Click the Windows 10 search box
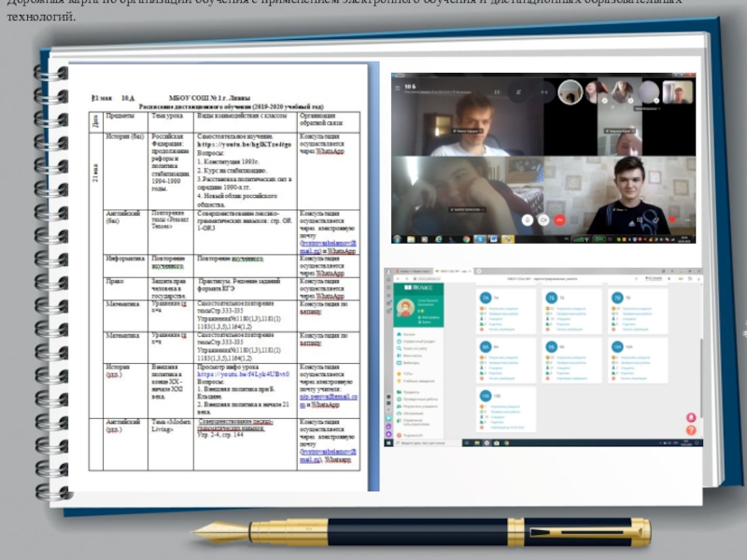747x560 pixels. [x=428, y=442]
